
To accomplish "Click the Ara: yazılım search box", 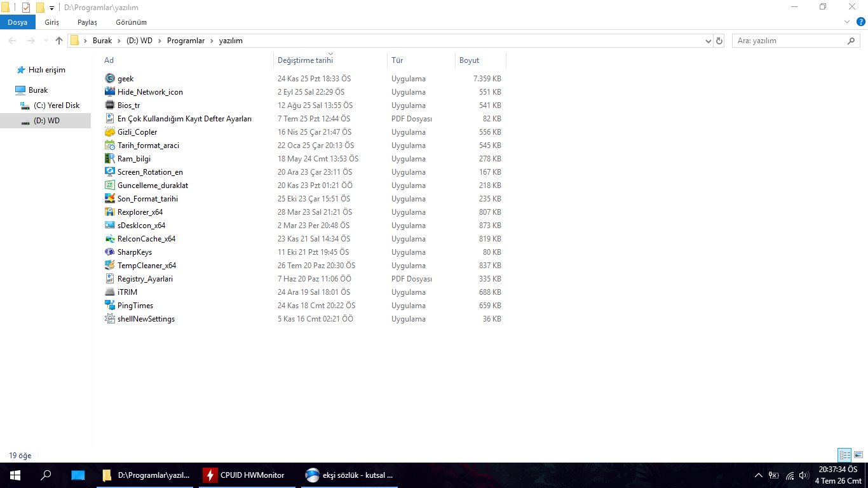I will [x=796, y=41].
